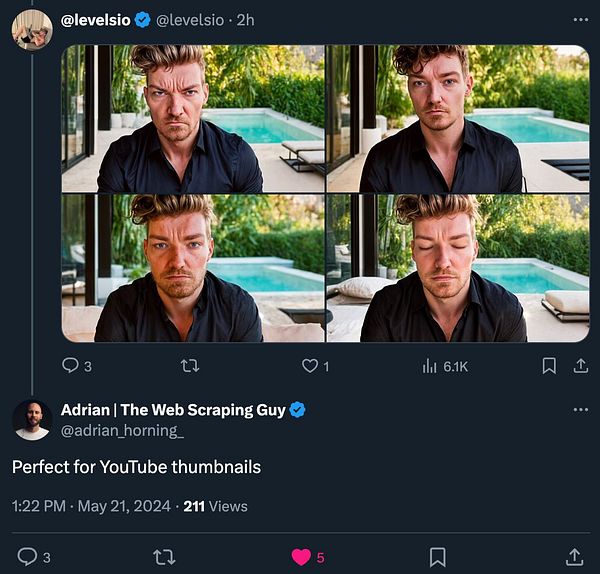The image size is (600, 574).
Task: Unlike Adrian's tweet with pink heart
Action: pyautogui.click(x=300, y=556)
